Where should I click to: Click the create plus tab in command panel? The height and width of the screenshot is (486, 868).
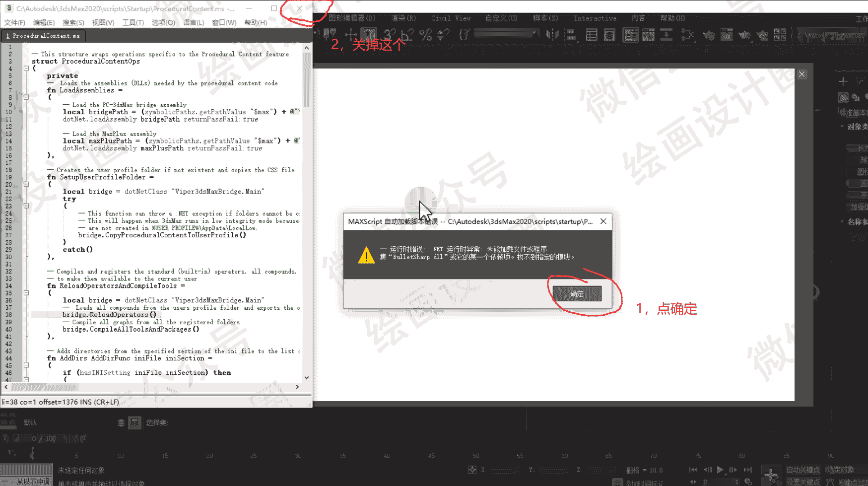(x=843, y=81)
